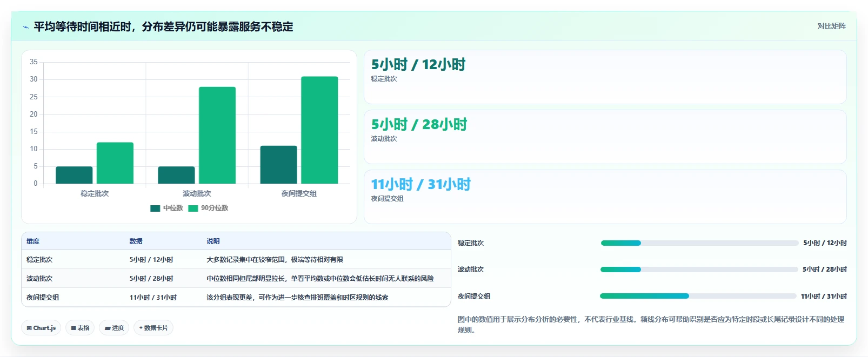Select the 5小时 / 12小时 data card
Image resolution: width=868 pixels, height=357 pixels.
605,77
